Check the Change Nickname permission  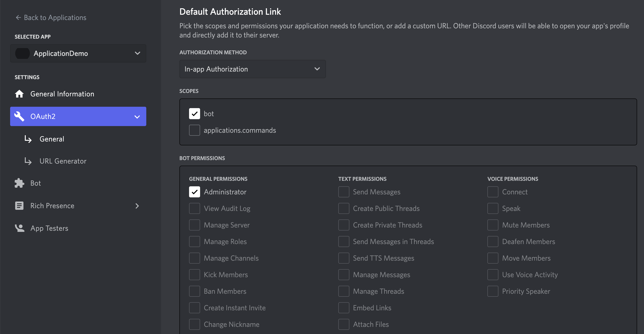pyautogui.click(x=195, y=325)
